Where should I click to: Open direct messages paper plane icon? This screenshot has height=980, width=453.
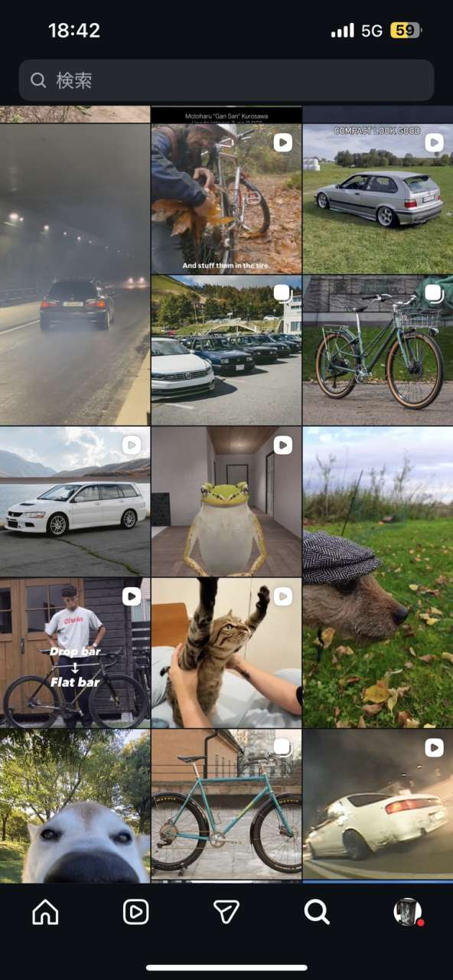coord(226,911)
